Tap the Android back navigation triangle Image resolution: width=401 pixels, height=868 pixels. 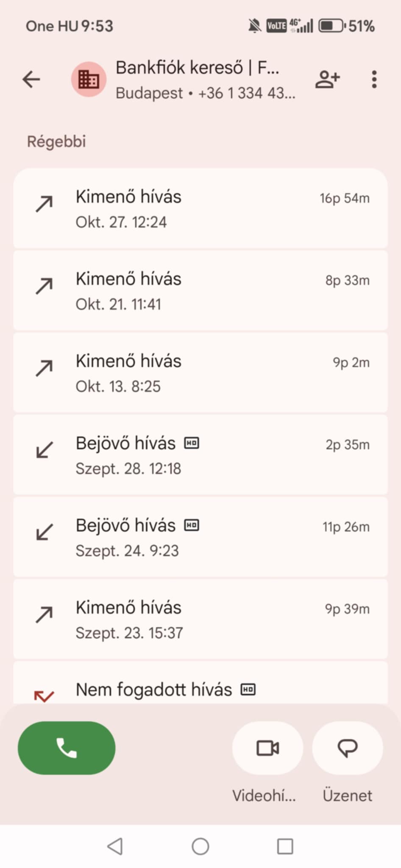point(115,846)
